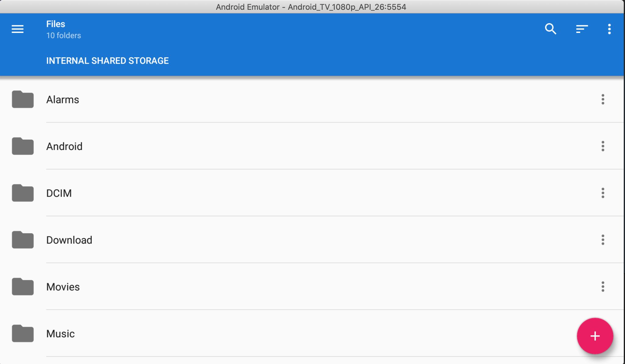Click the search icon
This screenshot has height=364, width=625.
[x=551, y=29]
